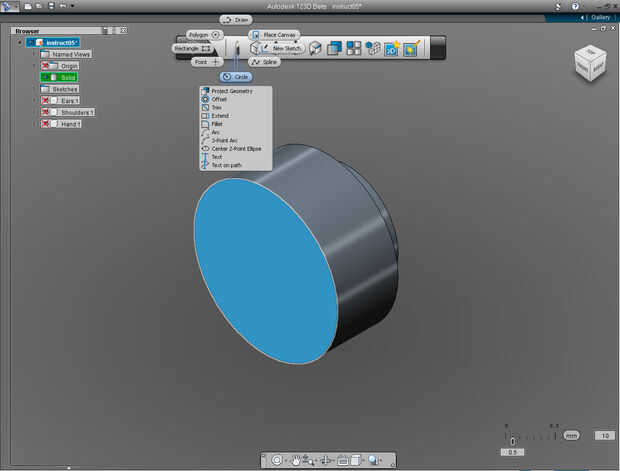Click the pencil sketch tool icon

pos(236,48)
